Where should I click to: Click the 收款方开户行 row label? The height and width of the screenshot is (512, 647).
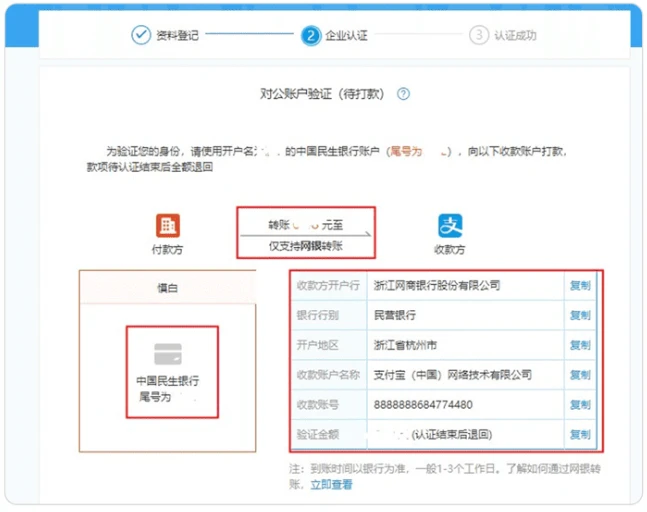(x=328, y=285)
